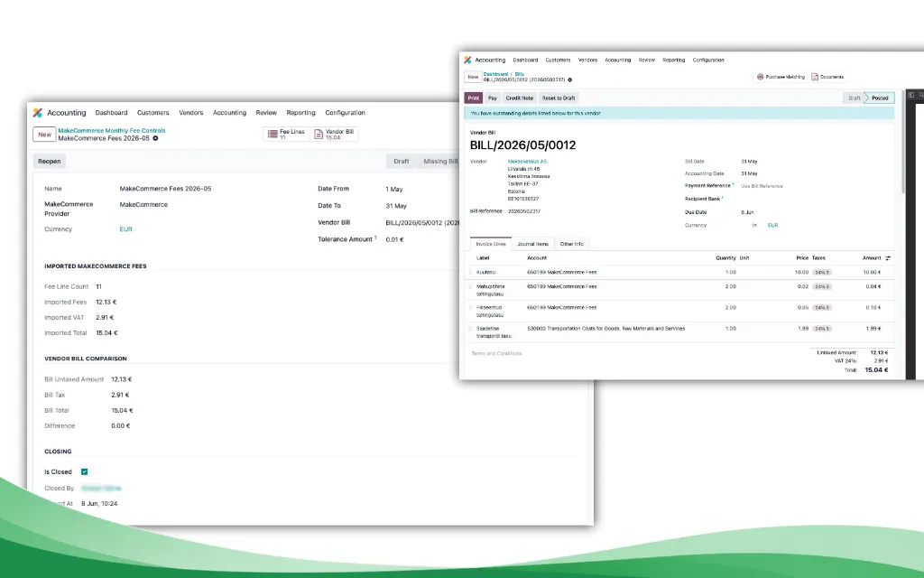The width and height of the screenshot is (924, 578).
Task: Click the Bill Reference value 20260502317
Action: click(524, 211)
